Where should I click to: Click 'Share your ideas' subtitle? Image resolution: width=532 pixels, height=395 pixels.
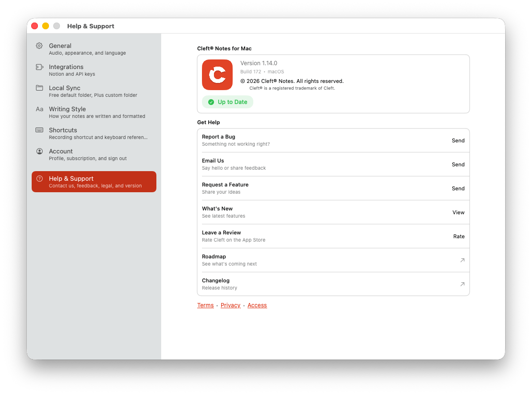(x=221, y=192)
